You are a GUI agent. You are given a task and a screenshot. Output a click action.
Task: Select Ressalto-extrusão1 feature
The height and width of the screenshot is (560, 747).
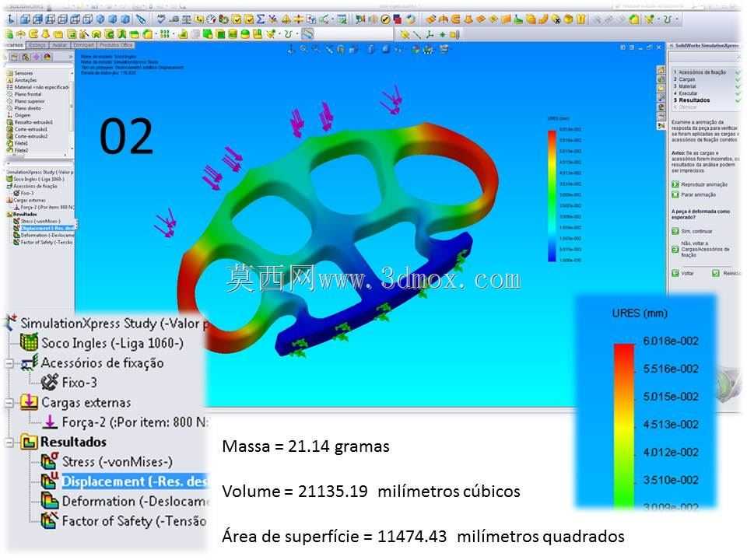tap(30, 122)
